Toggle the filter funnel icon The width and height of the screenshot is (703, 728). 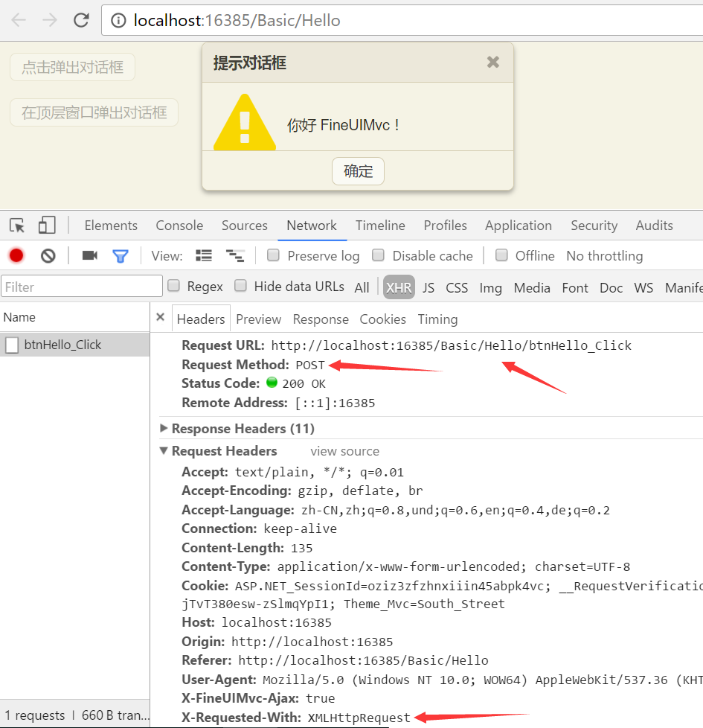click(x=121, y=256)
